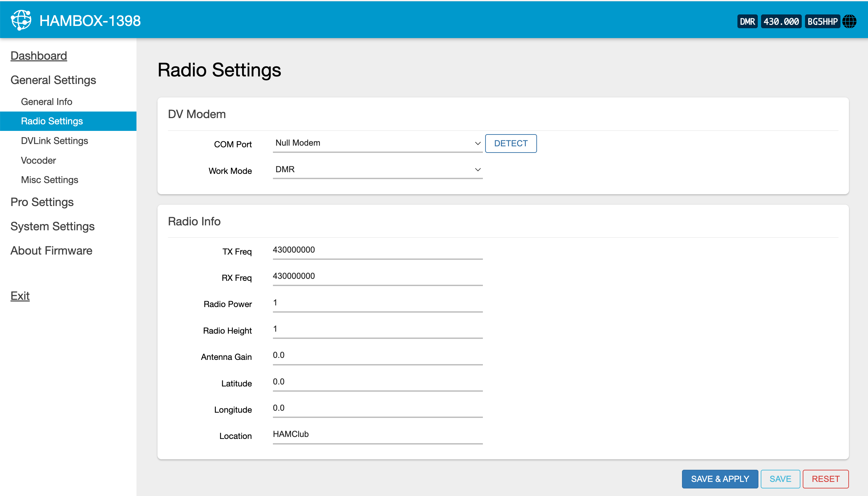Viewport: 868px width, 496px height.
Task: Click the Antenna Gain input field
Action: click(378, 356)
